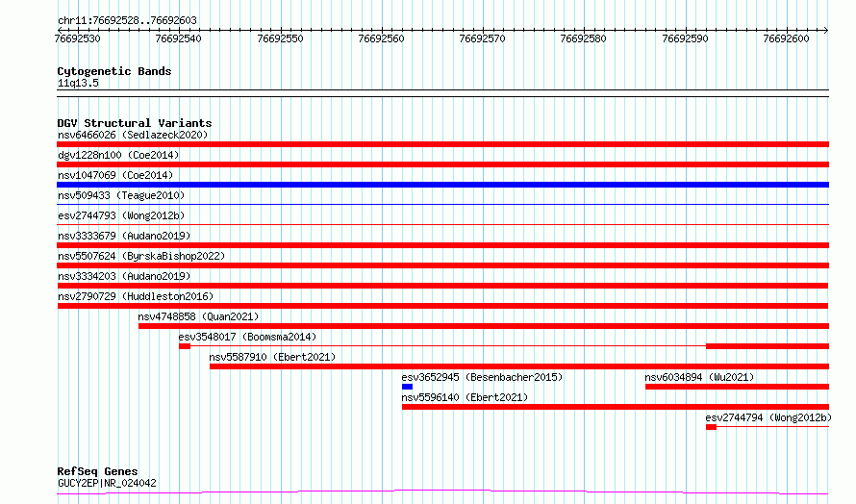Click the nsv509433 (Teague2010) label
Image resolution: width=856 pixels, height=504 pixels.
point(121,195)
